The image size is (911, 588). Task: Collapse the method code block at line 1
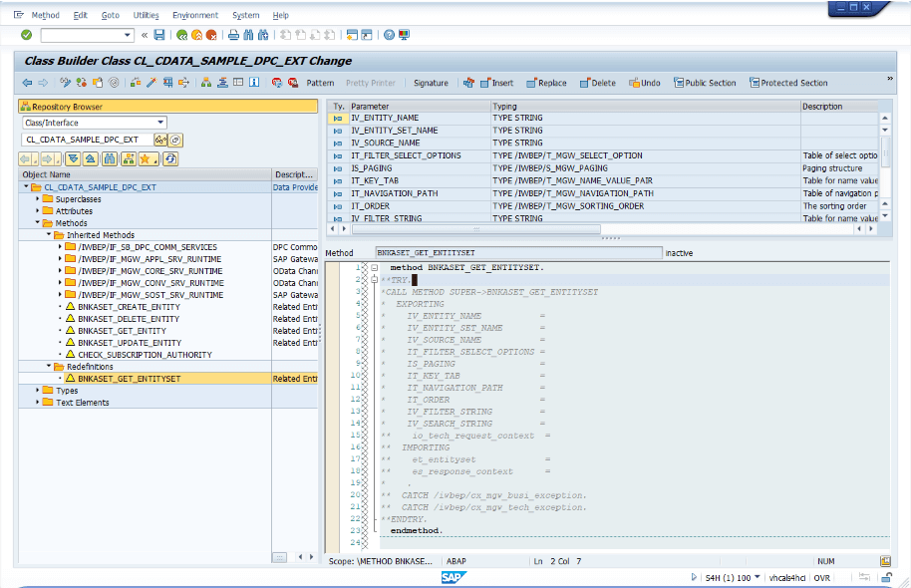(373, 268)
